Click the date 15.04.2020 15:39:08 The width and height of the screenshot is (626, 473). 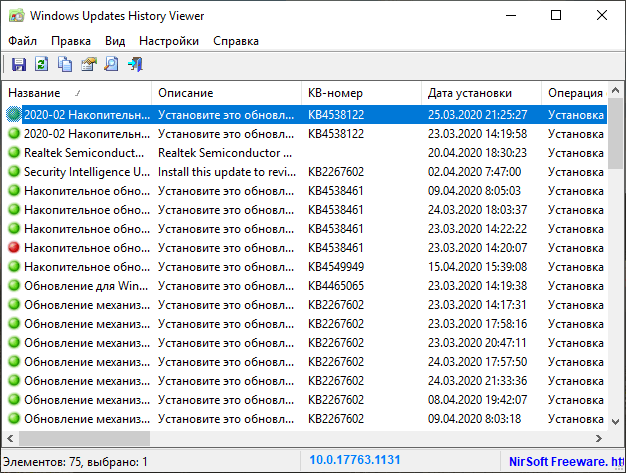(477, 267)
